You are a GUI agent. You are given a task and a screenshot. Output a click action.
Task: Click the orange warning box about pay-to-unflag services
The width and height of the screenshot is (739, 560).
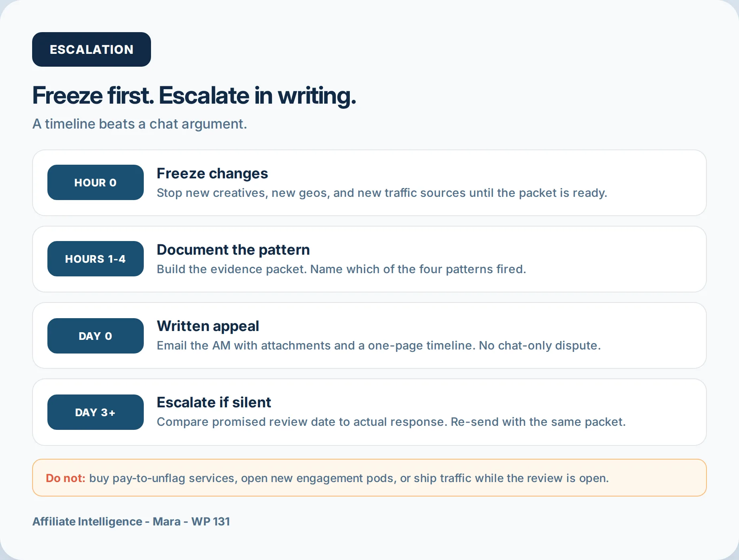pos(369,478)
